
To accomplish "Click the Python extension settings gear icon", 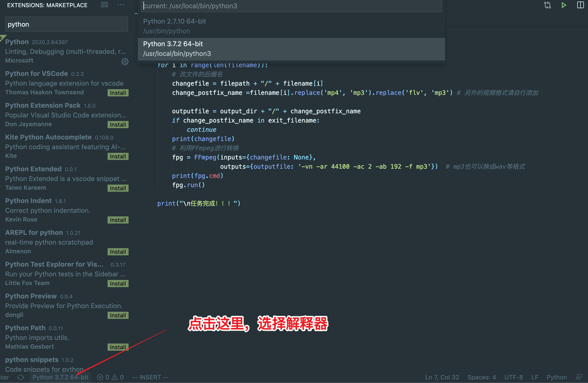I will coord(125,61).
